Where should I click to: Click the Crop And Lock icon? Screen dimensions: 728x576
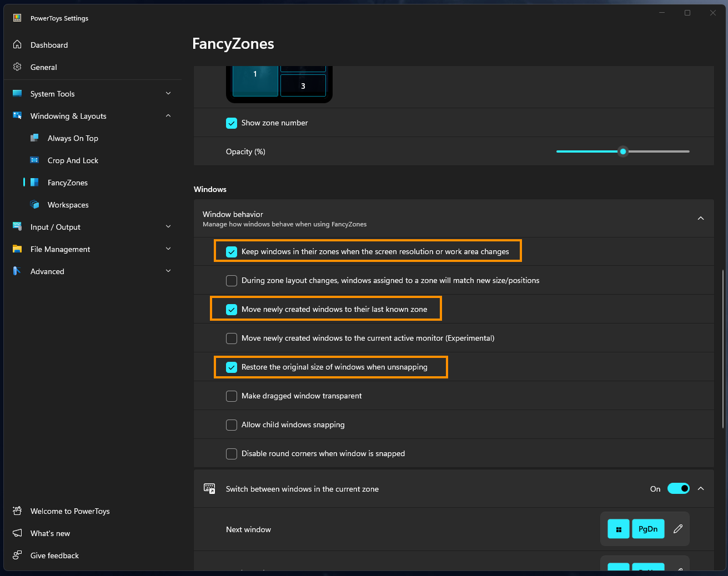34,160
